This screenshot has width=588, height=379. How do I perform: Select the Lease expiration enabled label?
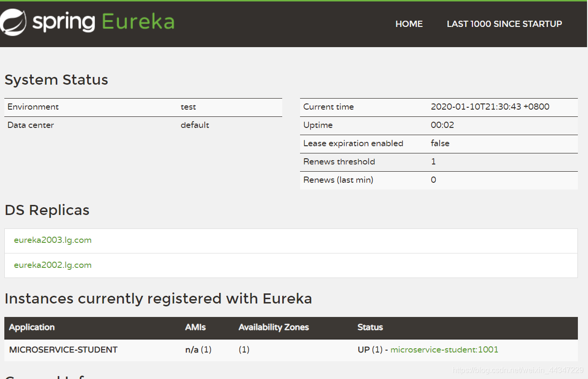(353, 143)
